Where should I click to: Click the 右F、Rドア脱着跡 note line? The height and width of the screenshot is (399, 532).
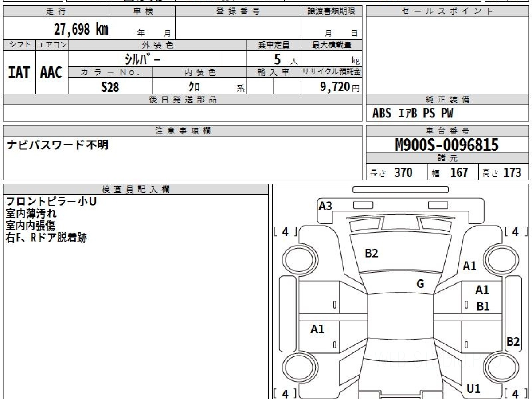(x=46, y=238)
